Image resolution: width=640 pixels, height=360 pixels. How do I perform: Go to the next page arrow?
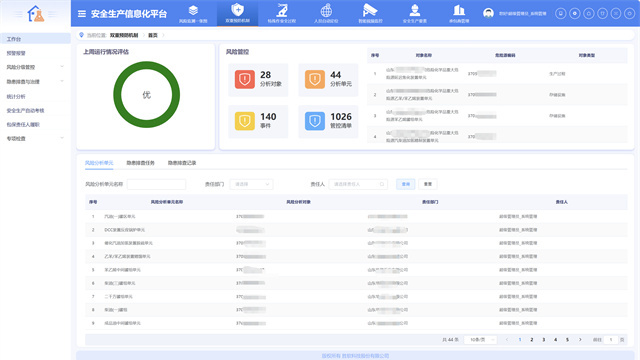pyautogui.click(x=580, y=340)
